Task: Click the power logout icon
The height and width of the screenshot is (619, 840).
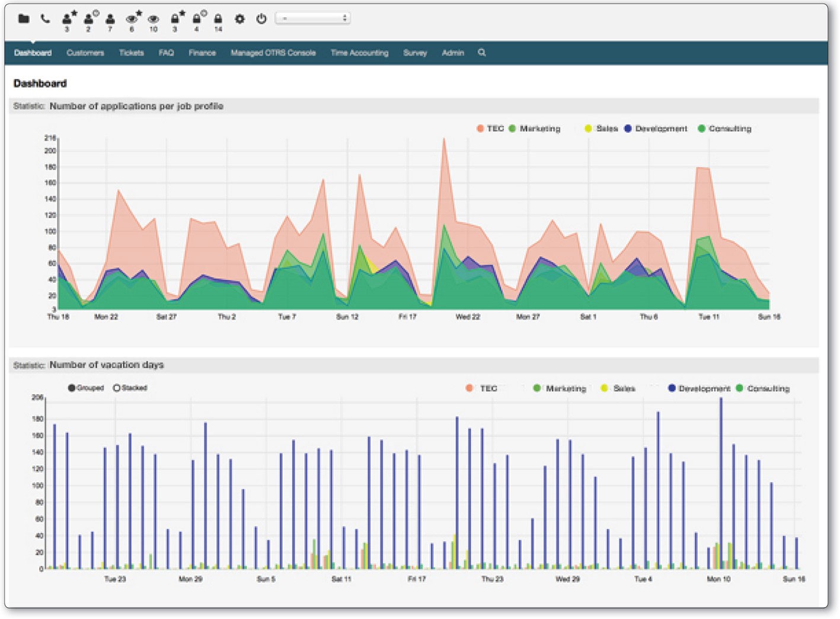Action: [261, 19]
